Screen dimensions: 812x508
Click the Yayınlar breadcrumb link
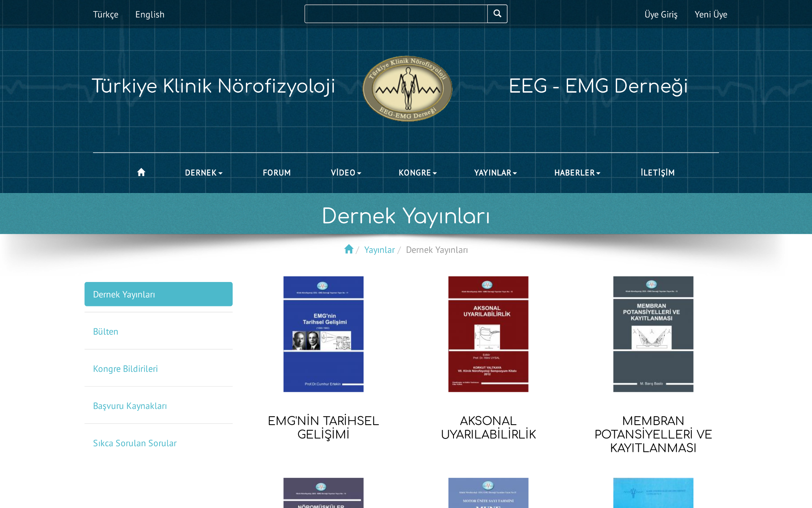point(379,250)
